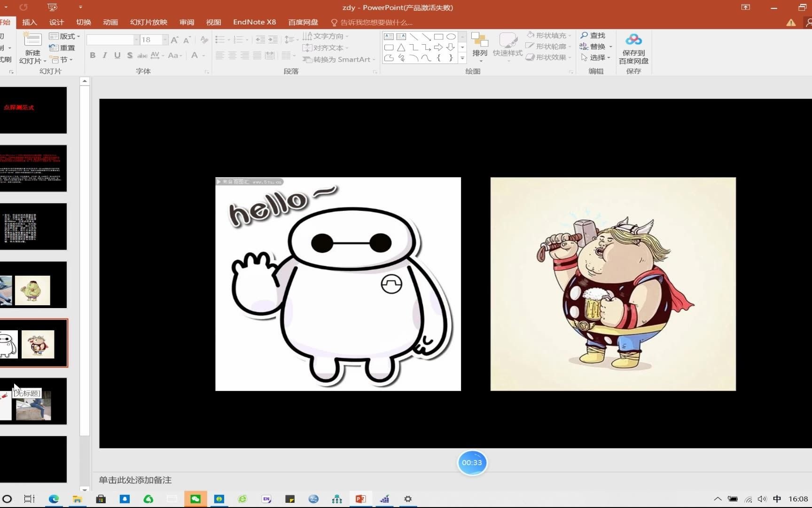Screen dimensions: 812x508
Task: Click the Increase Indent icon
Action: point(273,40)
